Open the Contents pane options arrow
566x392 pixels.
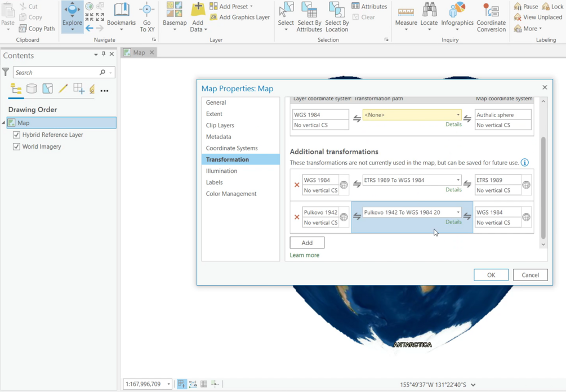click(96, 55)
